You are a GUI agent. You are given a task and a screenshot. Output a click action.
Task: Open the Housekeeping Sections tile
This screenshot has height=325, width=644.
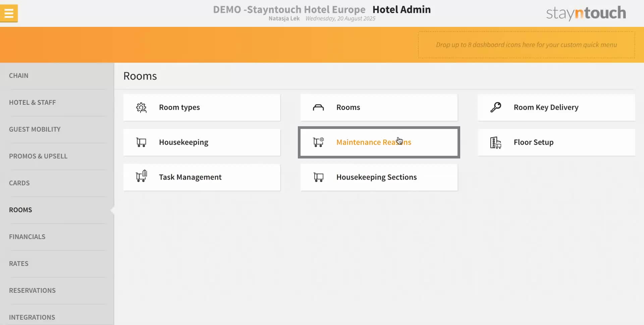pyautogui.click(x=379, y=177)
